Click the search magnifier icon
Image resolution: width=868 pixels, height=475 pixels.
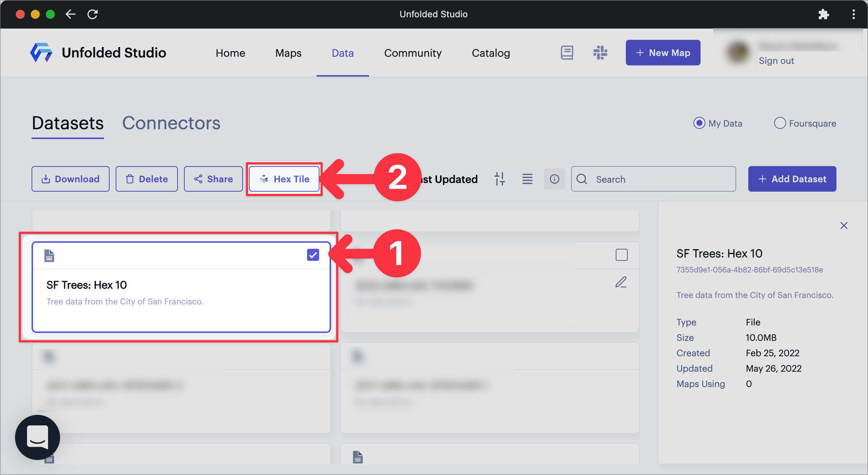(582, 179)
